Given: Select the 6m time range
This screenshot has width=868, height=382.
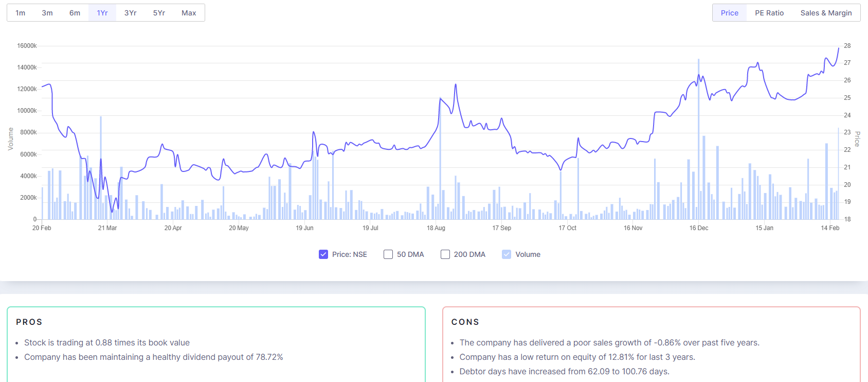Looking at the screenshot, I should (x=75, y=13).
